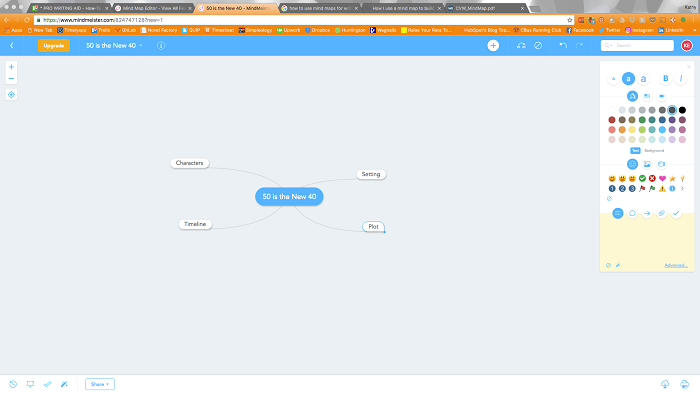This screenshot has width=700, height=393.
Task: Redo the last action
Action: pyautogui.click(x=579, y=46)
